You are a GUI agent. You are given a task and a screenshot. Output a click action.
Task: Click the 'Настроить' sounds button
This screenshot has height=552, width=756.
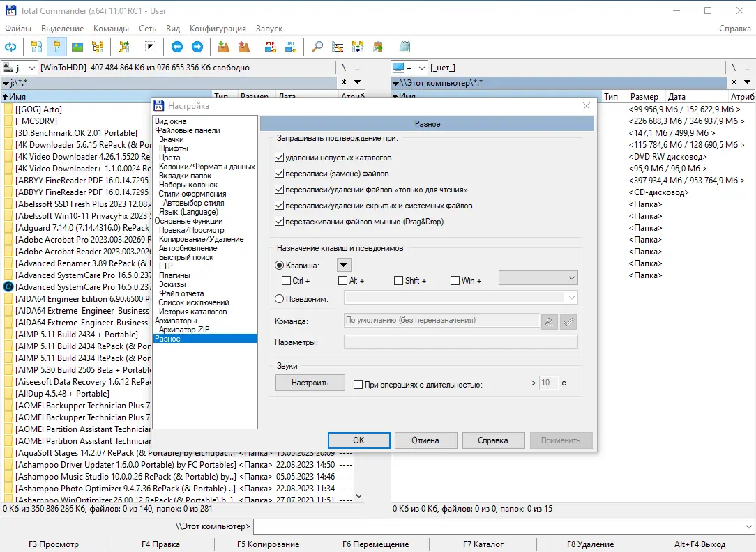310,383
